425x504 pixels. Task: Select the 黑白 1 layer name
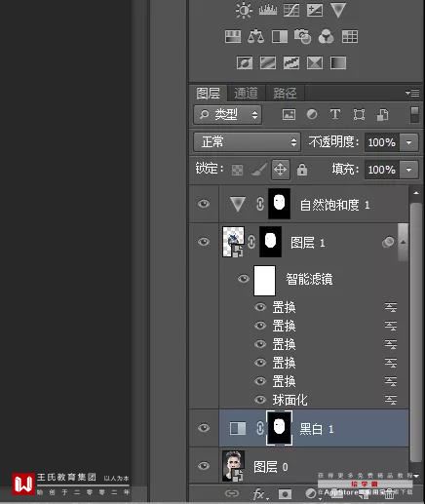coord(316,429)
